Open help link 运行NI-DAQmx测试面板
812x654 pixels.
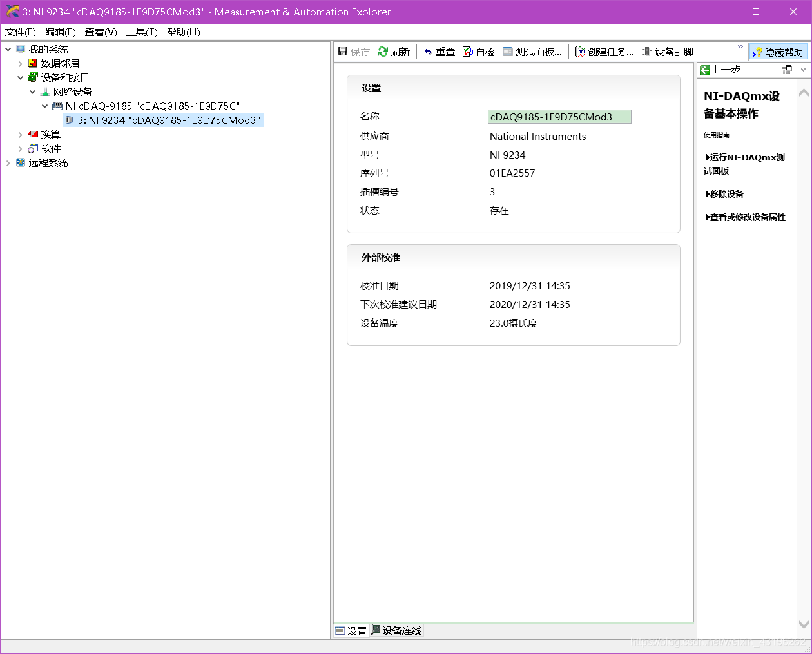pos(744,164)
